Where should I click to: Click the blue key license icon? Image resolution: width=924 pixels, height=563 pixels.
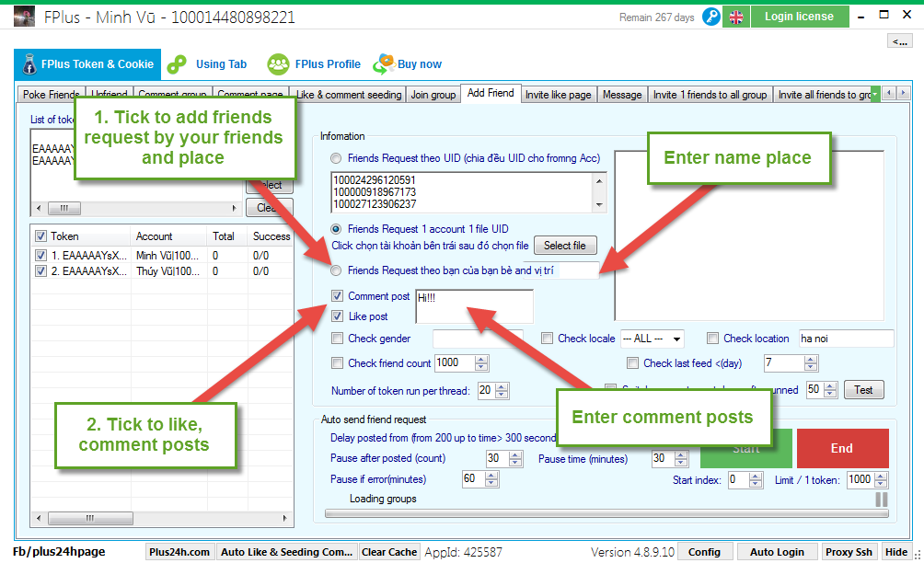point(710,17)
